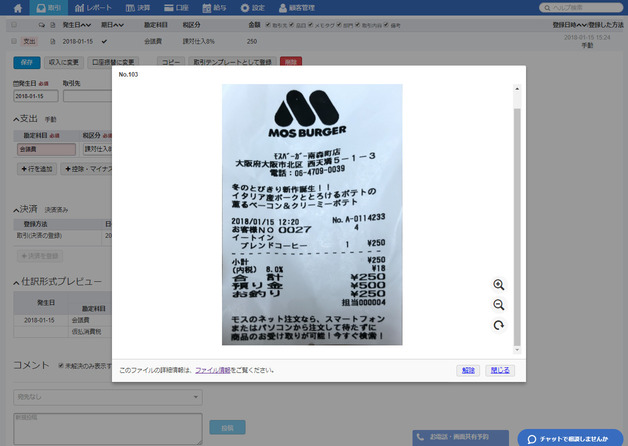Click the document icon in the table header

[52, 25]
